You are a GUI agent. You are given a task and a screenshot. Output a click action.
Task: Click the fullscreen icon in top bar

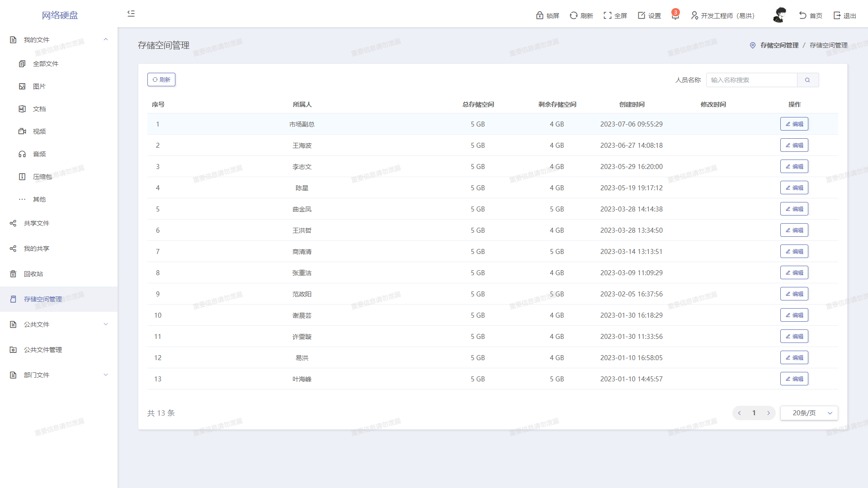[608, 15]
